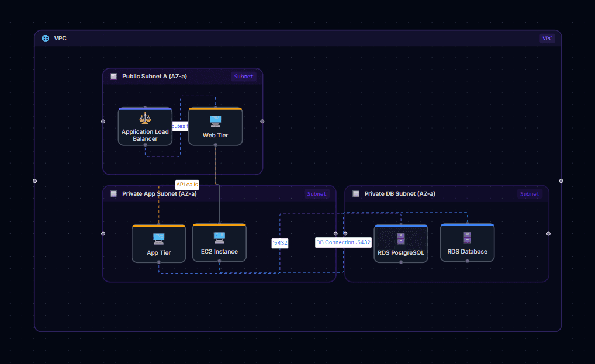Viewport: 595px width, 364px height.
Task: Click the RDS Database server icon
Action: 467,238
